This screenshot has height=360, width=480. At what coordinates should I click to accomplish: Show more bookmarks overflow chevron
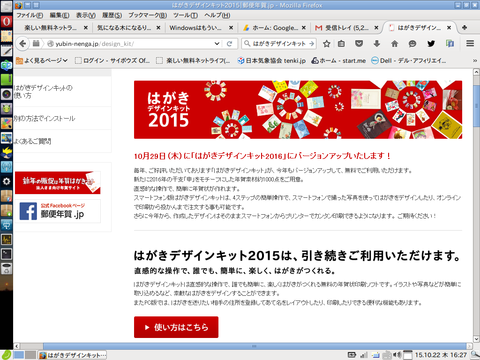click(x=475, y=61)
